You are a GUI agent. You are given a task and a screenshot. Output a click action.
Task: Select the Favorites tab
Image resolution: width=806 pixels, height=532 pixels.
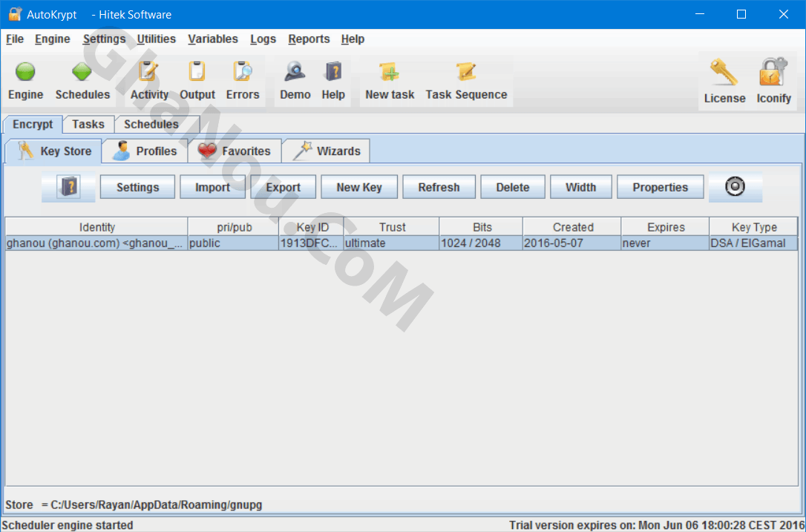click(x=235, y=151)
